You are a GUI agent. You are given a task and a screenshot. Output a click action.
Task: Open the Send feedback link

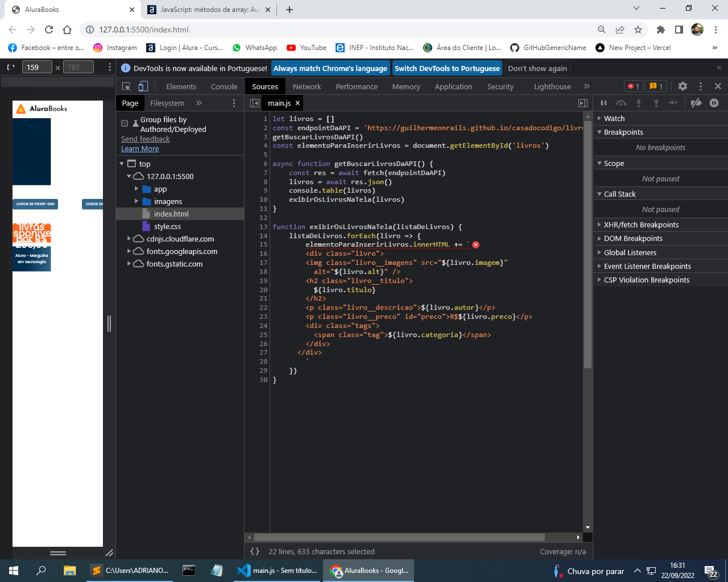(146, 139)
